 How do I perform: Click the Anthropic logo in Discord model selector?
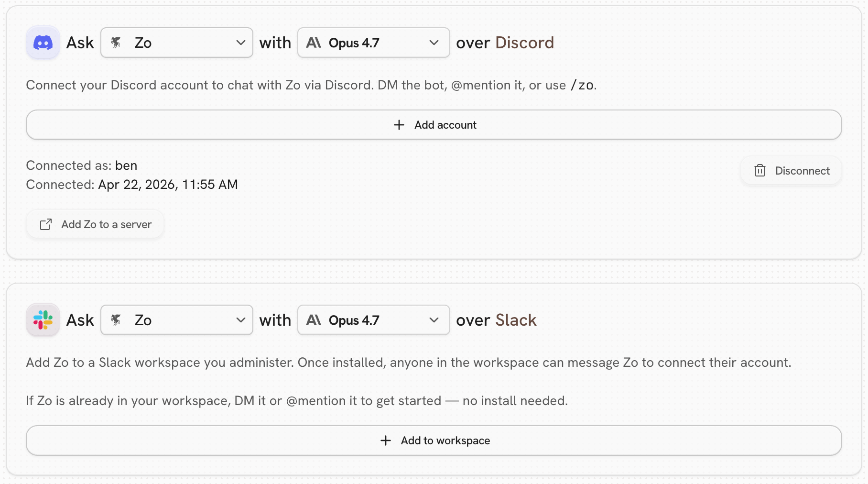click(314, 43)
